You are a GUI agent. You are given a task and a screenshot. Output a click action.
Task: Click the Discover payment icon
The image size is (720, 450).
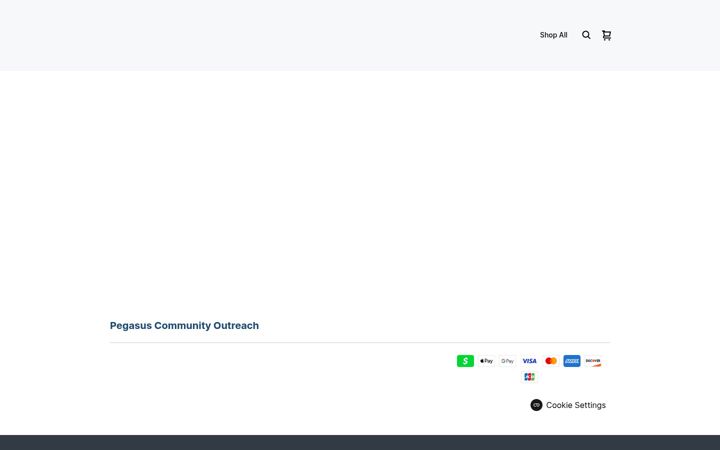593,361
